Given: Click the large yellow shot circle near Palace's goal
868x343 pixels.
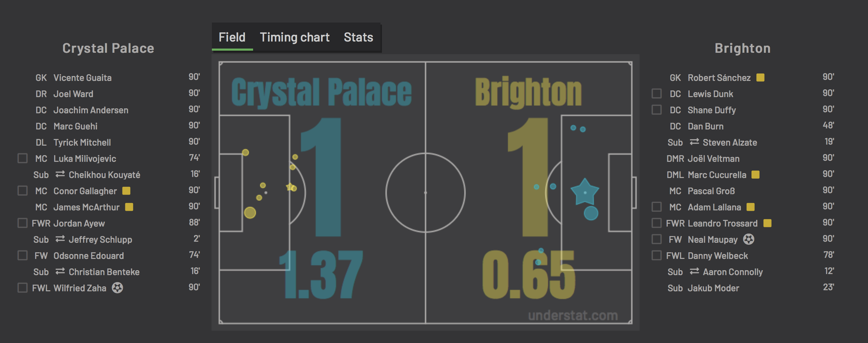Looking at the screenshot, I should pos(250,212).
